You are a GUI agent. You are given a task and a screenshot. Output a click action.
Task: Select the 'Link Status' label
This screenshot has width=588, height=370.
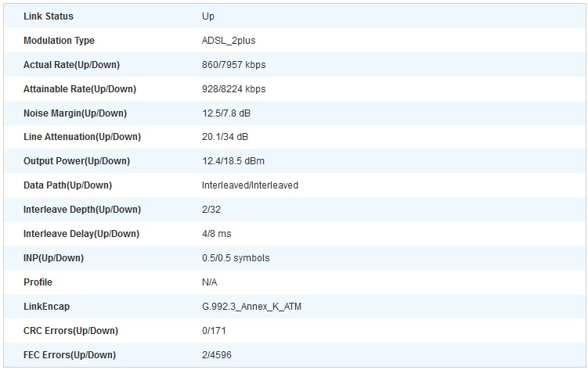49,16
